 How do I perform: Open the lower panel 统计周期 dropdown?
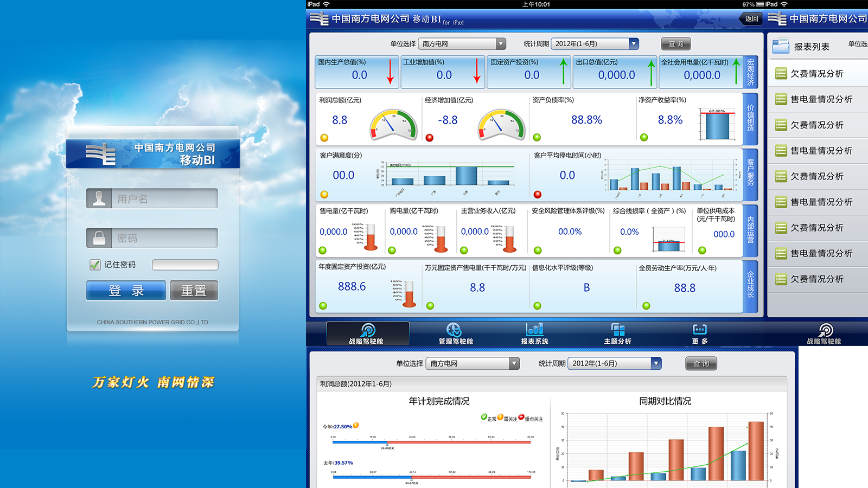[656, 364]
